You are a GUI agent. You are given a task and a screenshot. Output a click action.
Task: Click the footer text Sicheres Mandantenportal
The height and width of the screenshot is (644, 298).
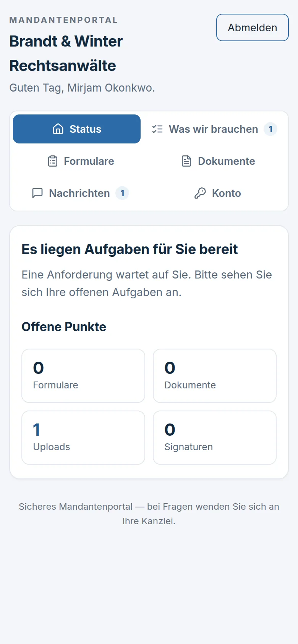click(x=76, y=507)
